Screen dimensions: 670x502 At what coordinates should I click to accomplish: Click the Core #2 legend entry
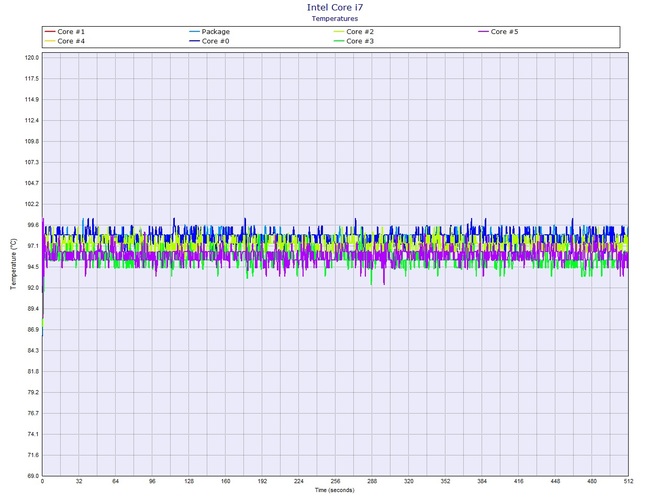[354, 32]
